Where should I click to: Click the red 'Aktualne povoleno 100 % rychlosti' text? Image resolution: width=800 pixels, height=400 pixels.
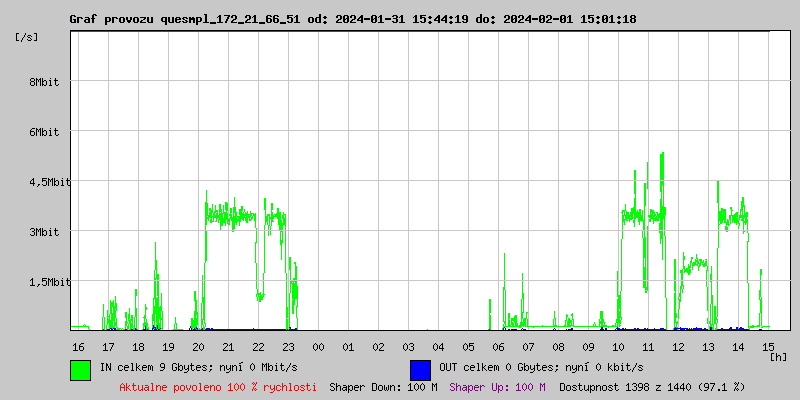pos(218,386)
